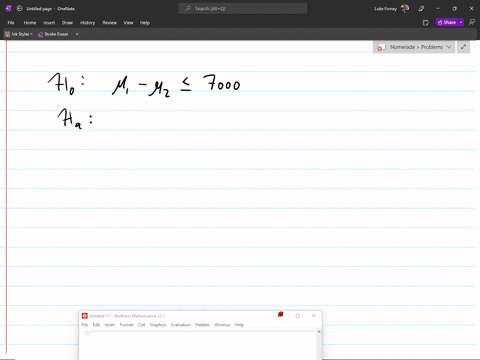Open the Graphics menu in Mathematica
The height and width of the screenshot is (360, 480).
(x=158, y=325)
